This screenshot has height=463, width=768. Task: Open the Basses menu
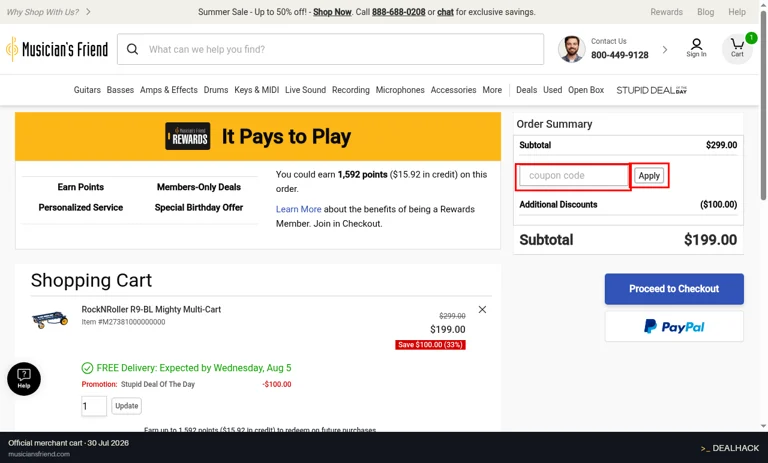click(x=120, y=90)
